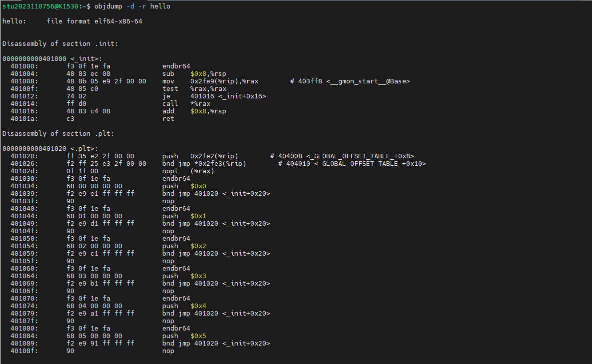This screenshot has width=592, height=364.
Task: Click 'bnd jmp *0x2fe3(%rip)' instruction
Action: [204, 164]
